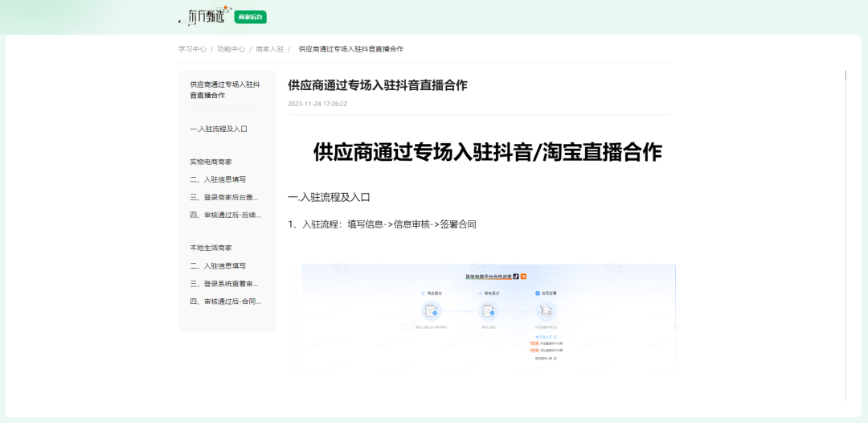
Task: Open 二、入驻信息填写 under 实物电商商家
Action: 218,179
